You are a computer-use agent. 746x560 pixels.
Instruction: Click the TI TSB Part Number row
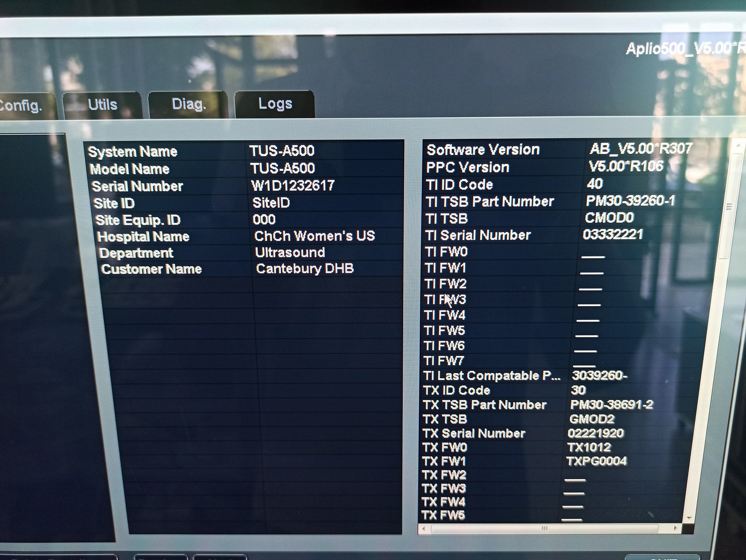pos(490,202)
